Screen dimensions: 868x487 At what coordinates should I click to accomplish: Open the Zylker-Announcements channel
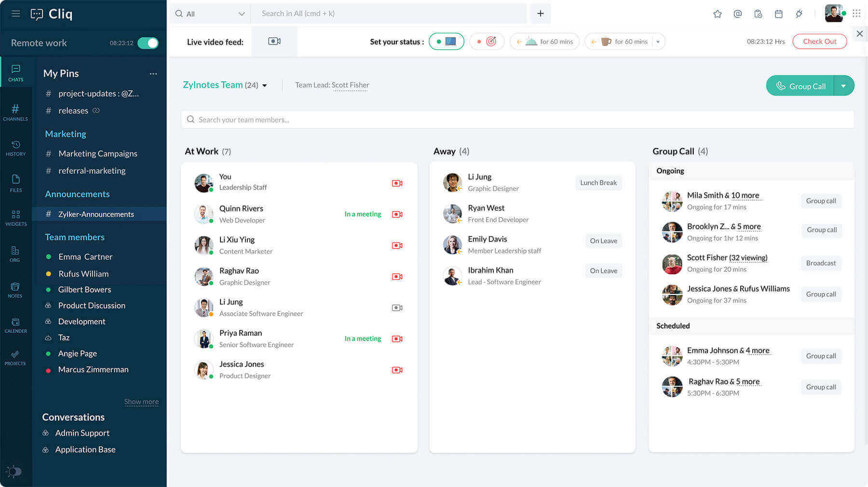pos(99,214)
